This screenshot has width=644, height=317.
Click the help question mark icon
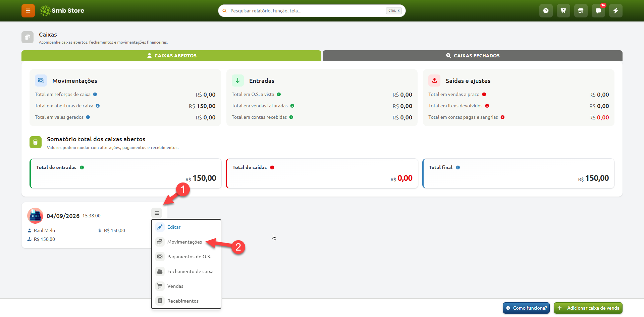(546, 11)
